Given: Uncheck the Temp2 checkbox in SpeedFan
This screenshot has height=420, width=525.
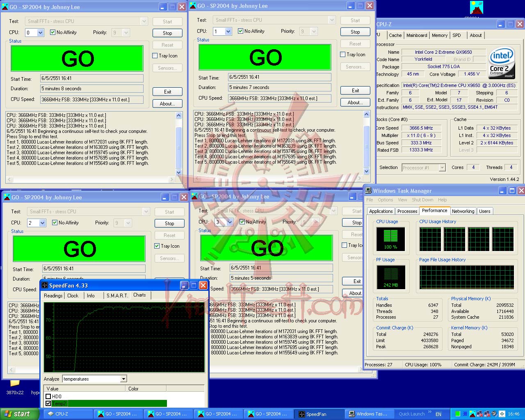Looking at the screenshot, I should pyautogui.click(x=48, y=404).
